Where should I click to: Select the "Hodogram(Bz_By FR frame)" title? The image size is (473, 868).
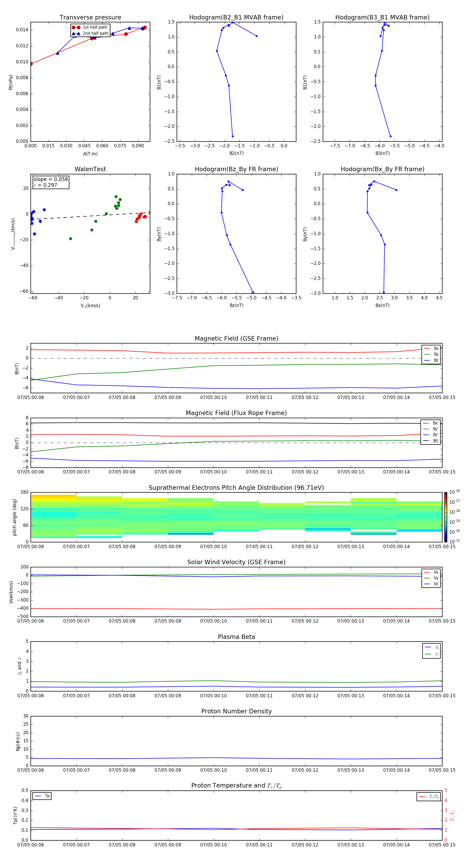236,169
